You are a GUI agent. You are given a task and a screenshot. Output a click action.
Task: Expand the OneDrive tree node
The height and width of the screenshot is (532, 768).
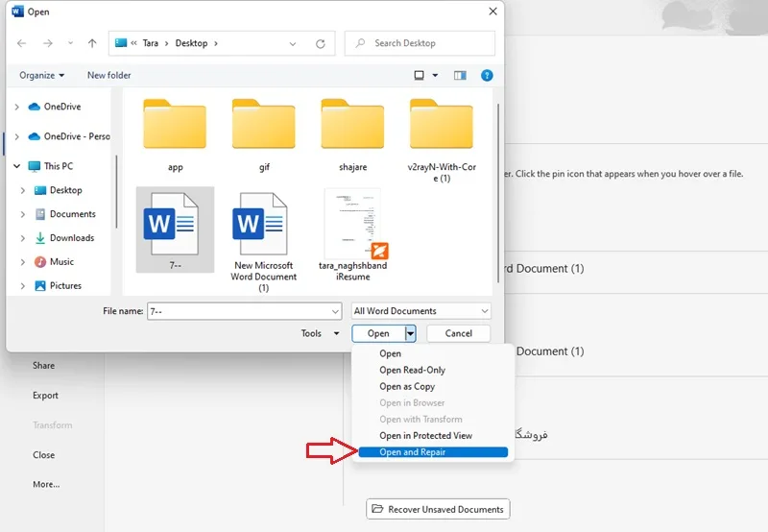click(x=16, y=107)
